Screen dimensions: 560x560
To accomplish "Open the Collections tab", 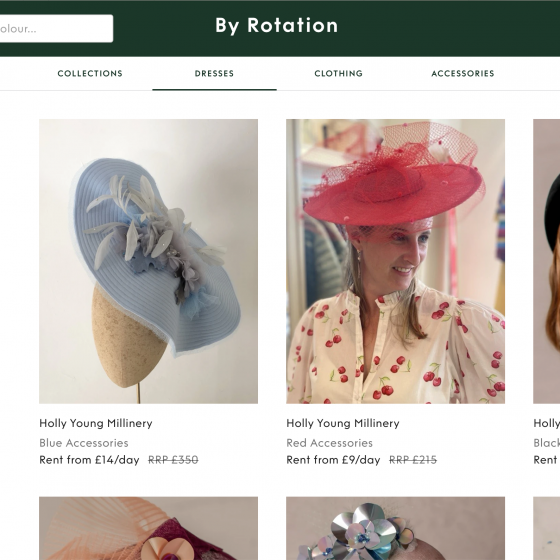I will [x=90, y=73].
